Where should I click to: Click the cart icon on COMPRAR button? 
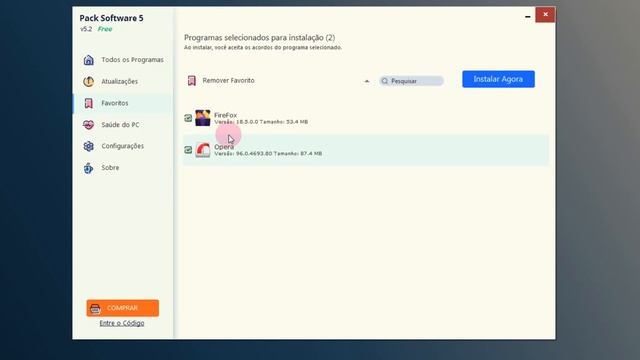point(96,309)
